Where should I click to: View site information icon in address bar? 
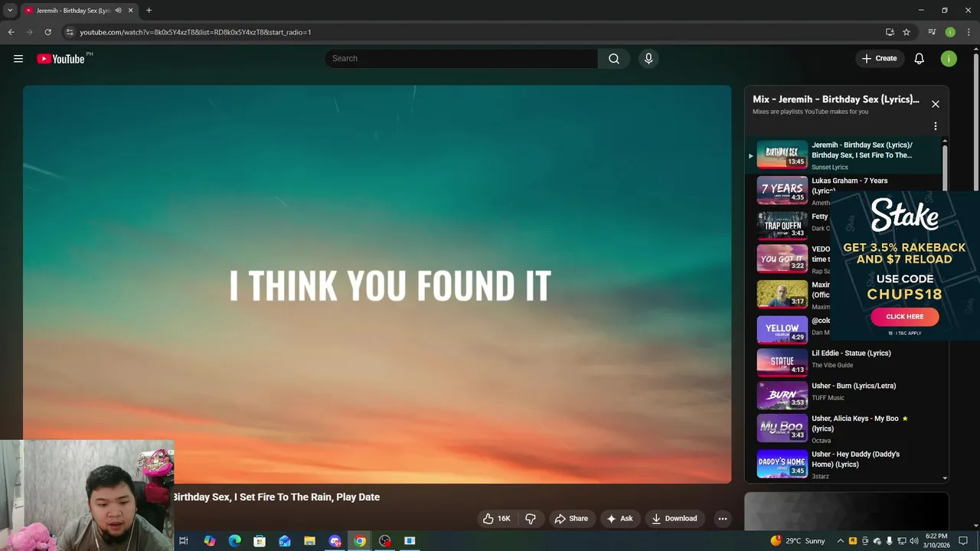(x=70, y=32)
